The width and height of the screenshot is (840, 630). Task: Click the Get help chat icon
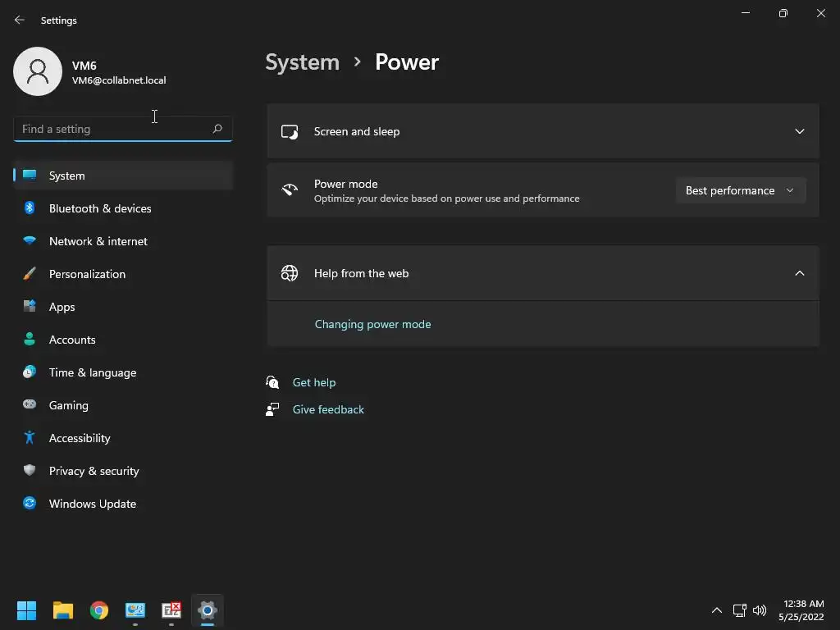tap(272, 382)
